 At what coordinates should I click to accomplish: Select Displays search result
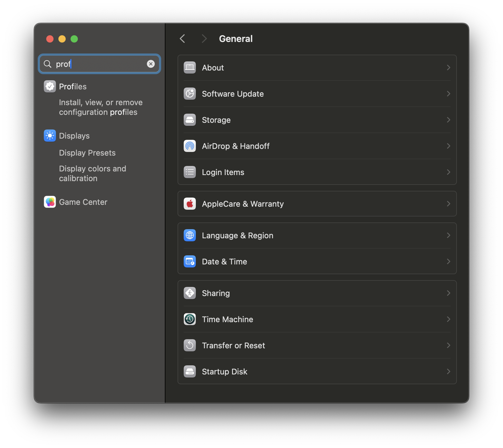pos(74,136)
